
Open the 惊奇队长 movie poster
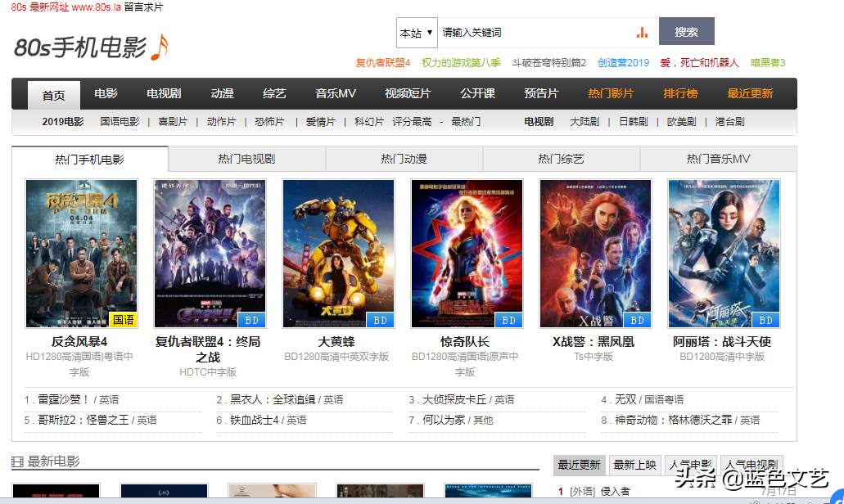[467, 254]
